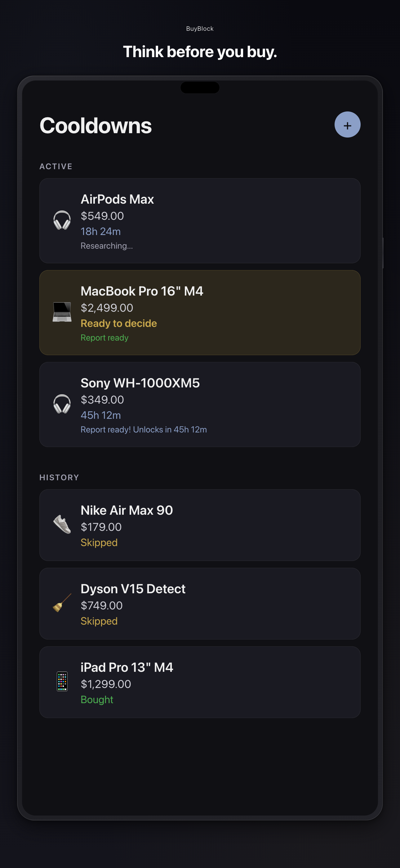Click the iPad Pro device icon
This screenshot has height=868, width=400.
tap(62, 682)
